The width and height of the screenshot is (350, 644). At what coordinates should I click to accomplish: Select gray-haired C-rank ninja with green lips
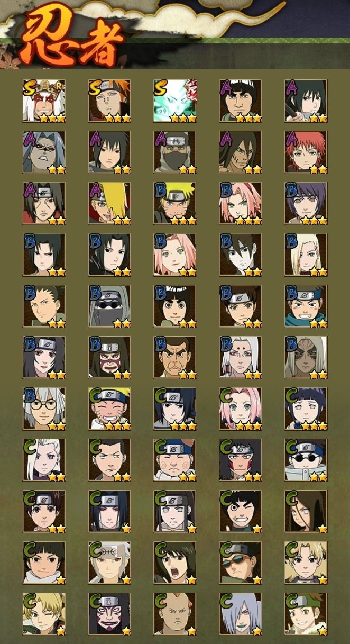[241, 614]
